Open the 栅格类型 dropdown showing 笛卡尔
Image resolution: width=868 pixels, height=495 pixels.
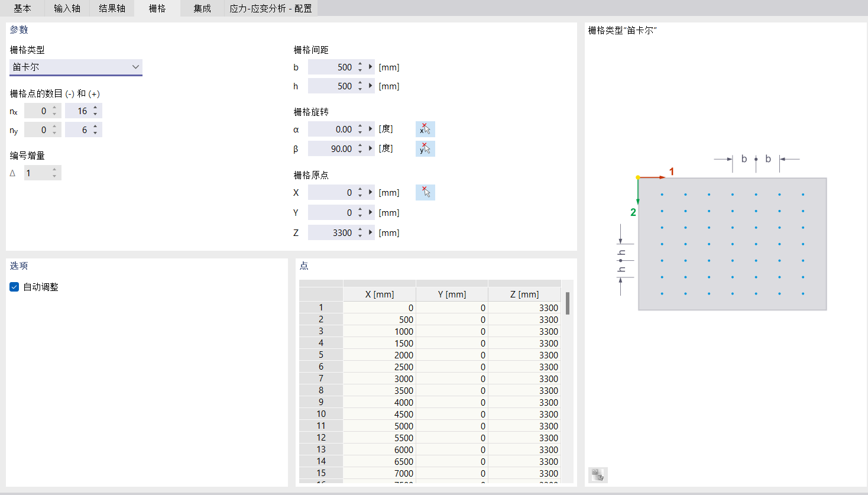[76, 67]
